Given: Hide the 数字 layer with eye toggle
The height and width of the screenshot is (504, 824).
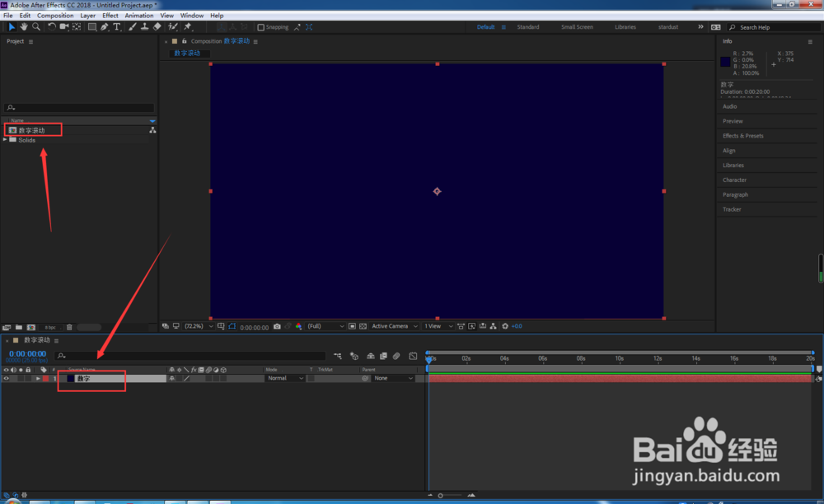Looking at the screenshot, I should pyautogui.click(x=7, y=379).
